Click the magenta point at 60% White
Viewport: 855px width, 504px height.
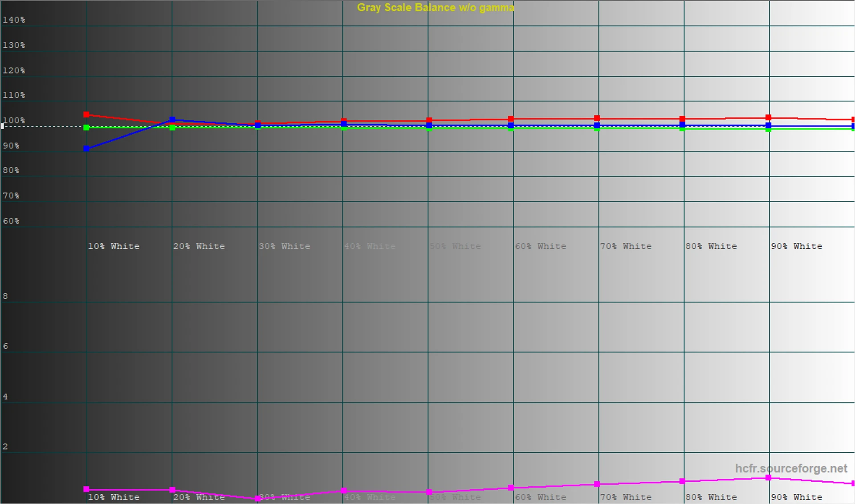(511, 488)
